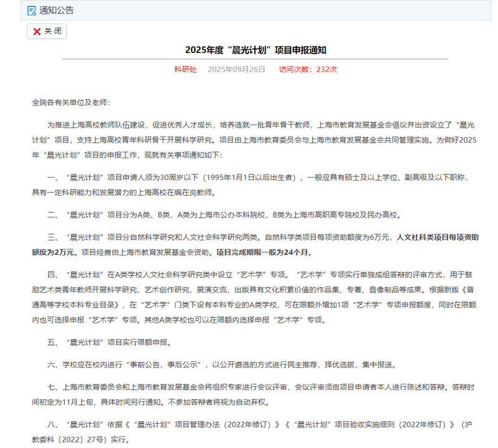Select the 通知公告 header title
The width and height of the screenshot is (498, 448).
click(x=56, y=10)
